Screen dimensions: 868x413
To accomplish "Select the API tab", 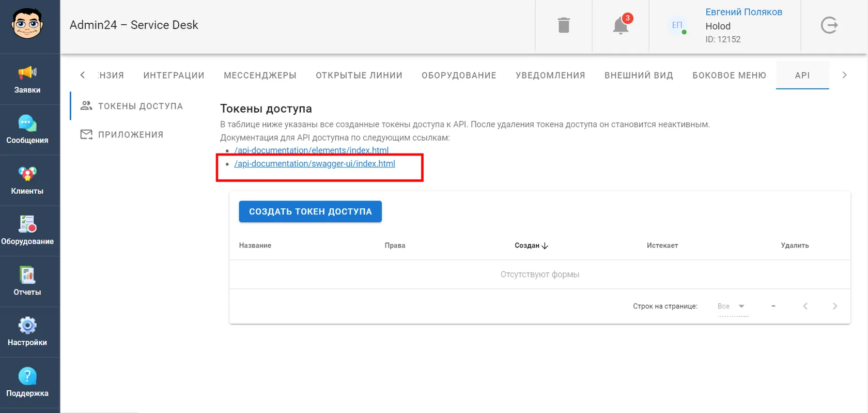I will pos(802,75).
